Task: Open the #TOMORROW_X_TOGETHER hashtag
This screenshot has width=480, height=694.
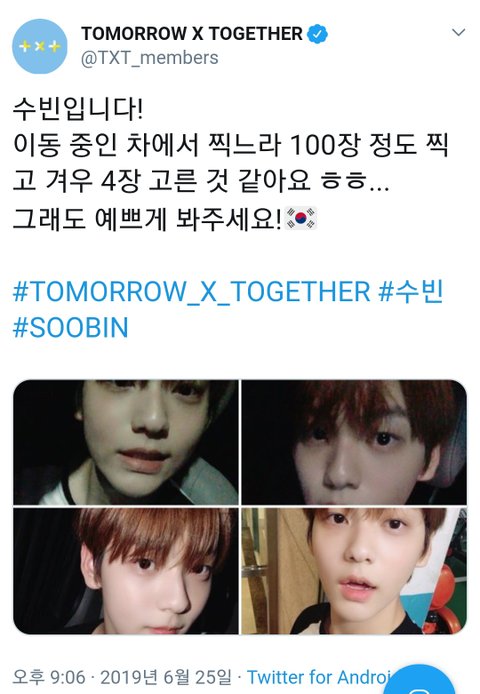Action: click(x=191, y=292)
